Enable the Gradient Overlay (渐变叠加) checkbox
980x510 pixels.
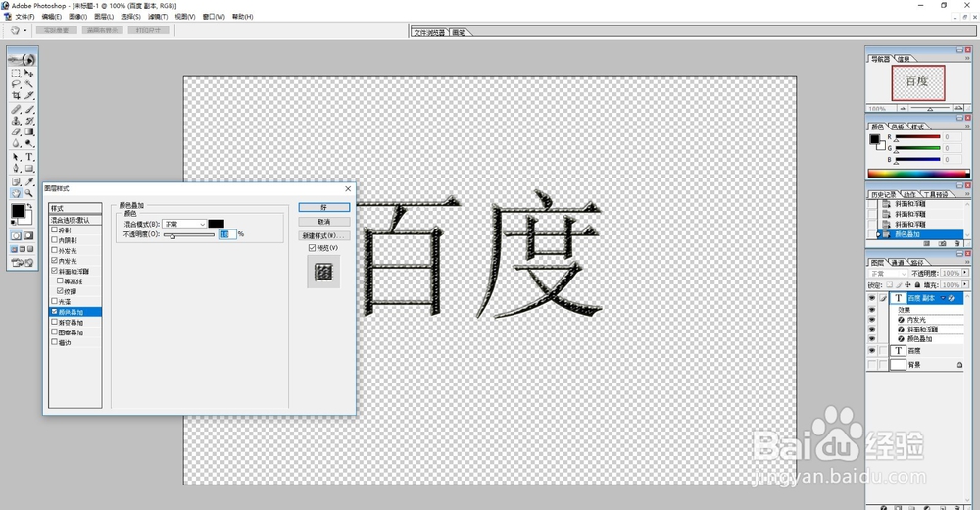54,322
